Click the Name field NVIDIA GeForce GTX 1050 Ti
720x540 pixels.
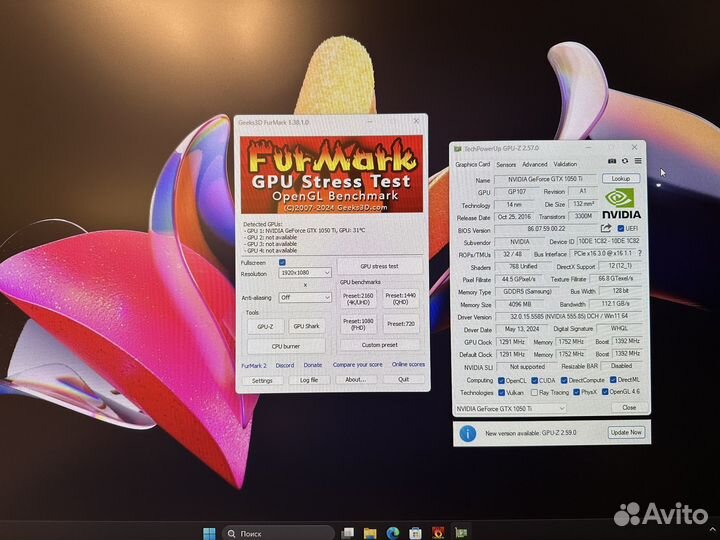(545, 179)
